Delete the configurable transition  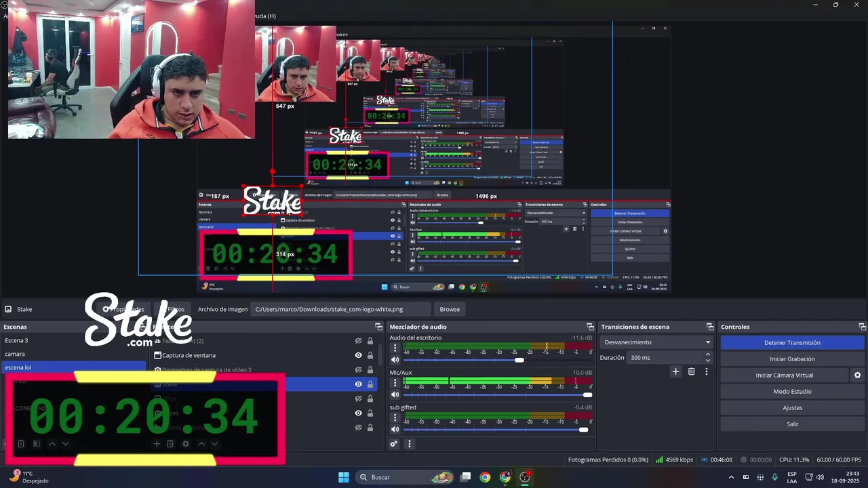click(x=691, y=371)
